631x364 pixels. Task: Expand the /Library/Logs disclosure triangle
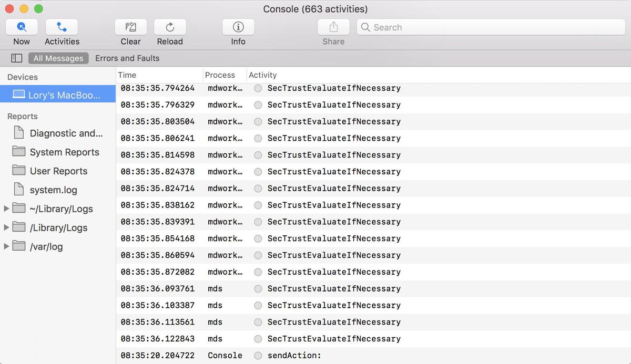click(x=7, y=227)
